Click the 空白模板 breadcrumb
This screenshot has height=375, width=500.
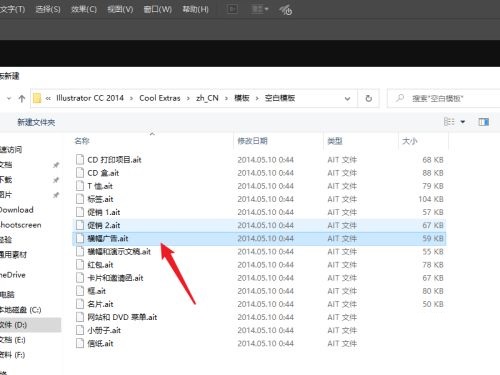point(280,98)
